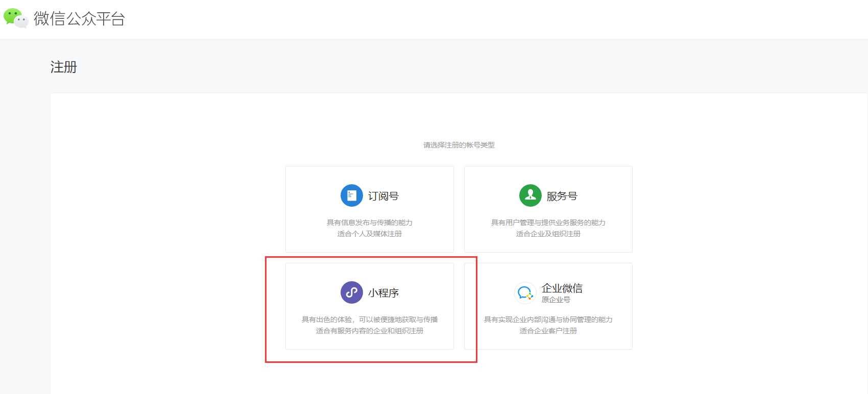Click the 企业微信 chat bubble icon
The width and height of the screenshot is (868, 394).
(525, 292)
